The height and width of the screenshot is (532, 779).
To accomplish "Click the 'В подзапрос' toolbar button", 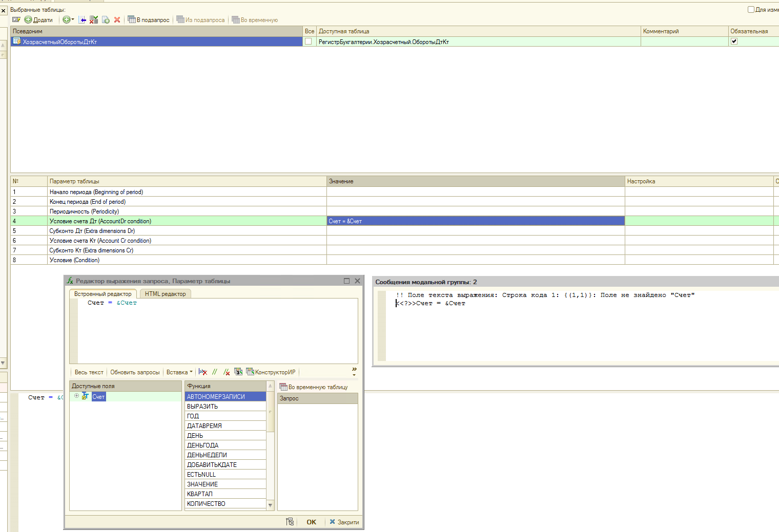I will 149,20.
